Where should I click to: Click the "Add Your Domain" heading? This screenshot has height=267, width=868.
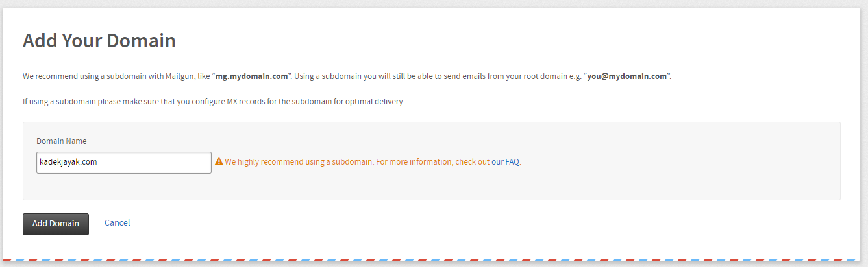tap(99, 41)
